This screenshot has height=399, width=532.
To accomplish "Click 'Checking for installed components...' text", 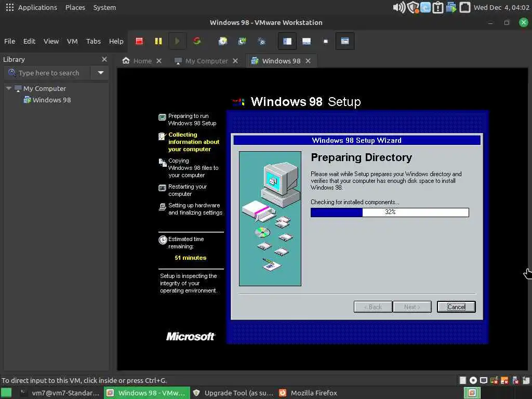I will pos(355,202).
